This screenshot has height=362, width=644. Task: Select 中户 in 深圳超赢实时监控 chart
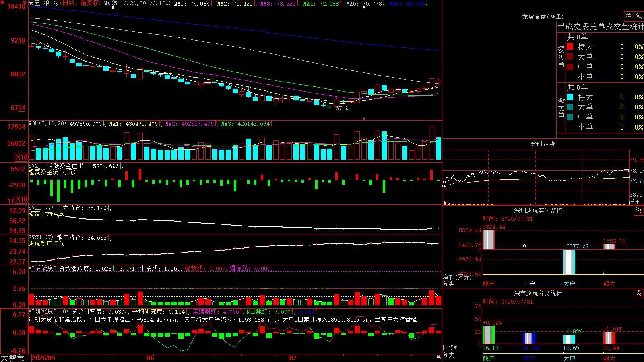[x=529, y=284]
